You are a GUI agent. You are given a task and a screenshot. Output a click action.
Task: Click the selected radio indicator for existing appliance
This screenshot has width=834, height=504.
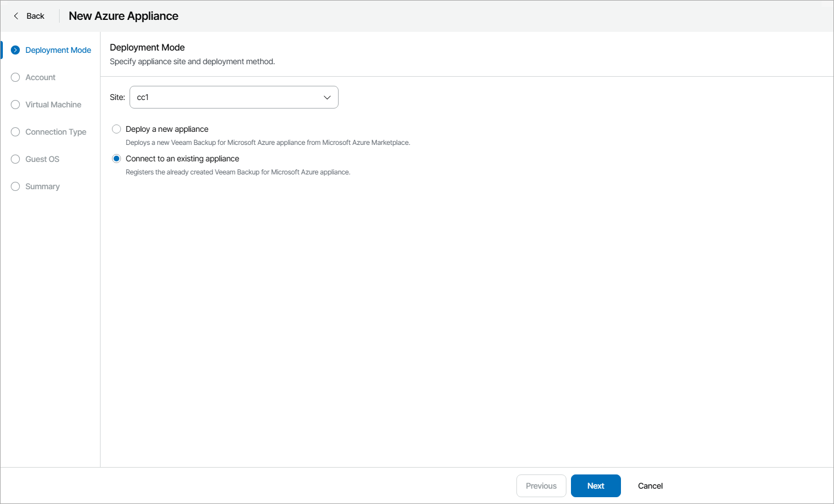[x=116, y=159]
